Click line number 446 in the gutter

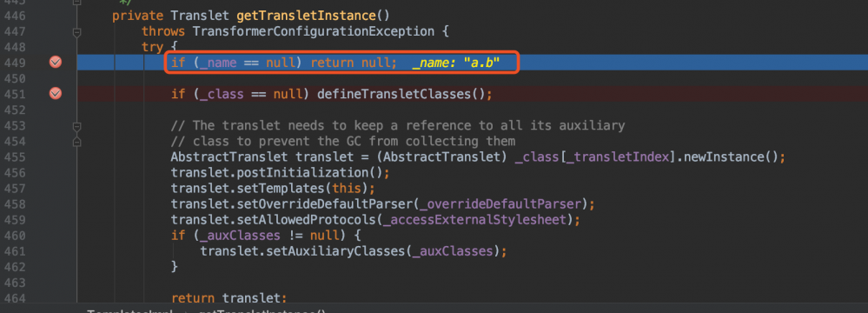(14, 16)
